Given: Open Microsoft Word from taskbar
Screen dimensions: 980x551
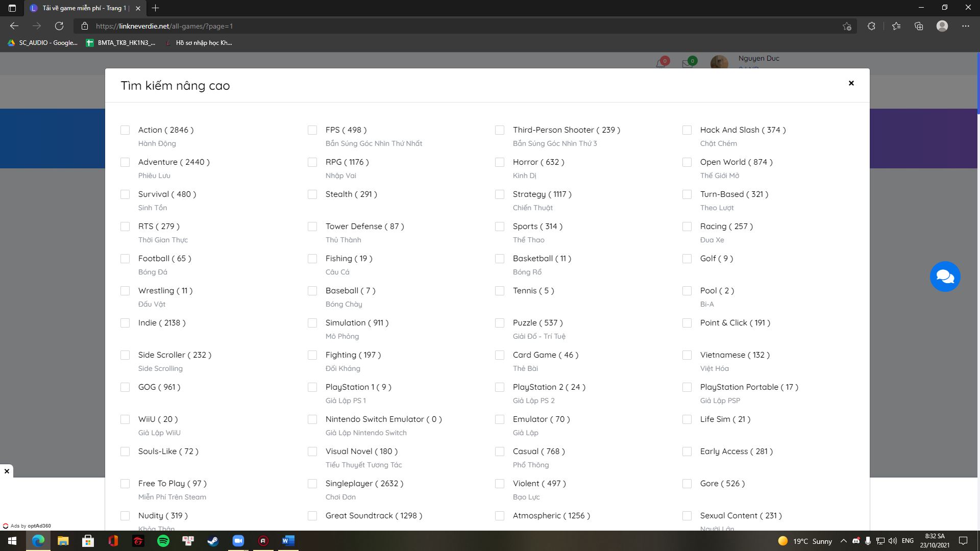Looking at the screenshot, I should coord(288,541).
